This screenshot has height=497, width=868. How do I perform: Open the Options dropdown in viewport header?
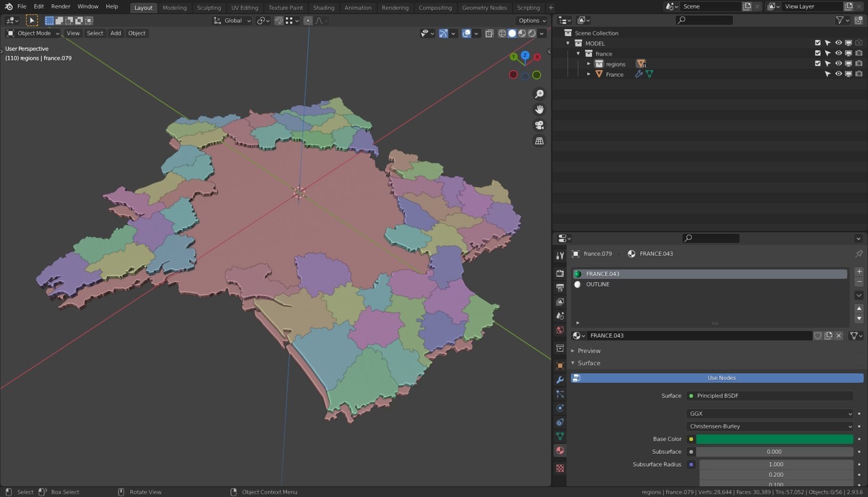click(532, 21)
